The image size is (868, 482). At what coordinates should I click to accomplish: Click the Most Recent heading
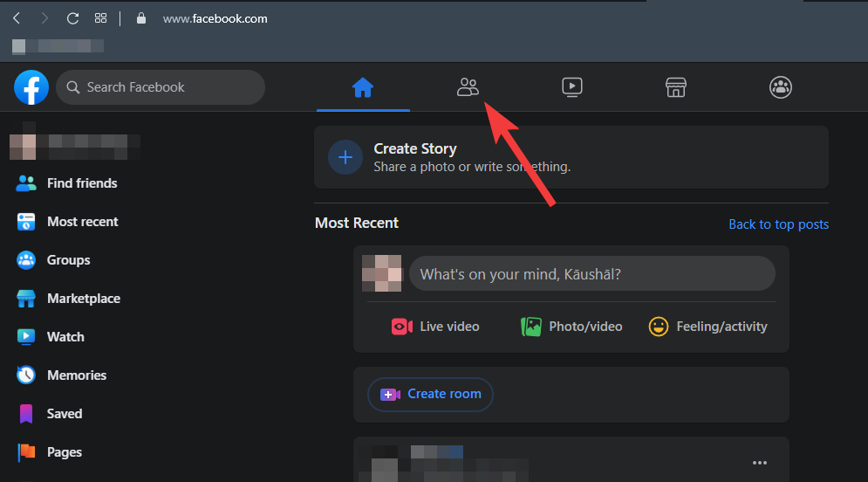click(357, 223)
